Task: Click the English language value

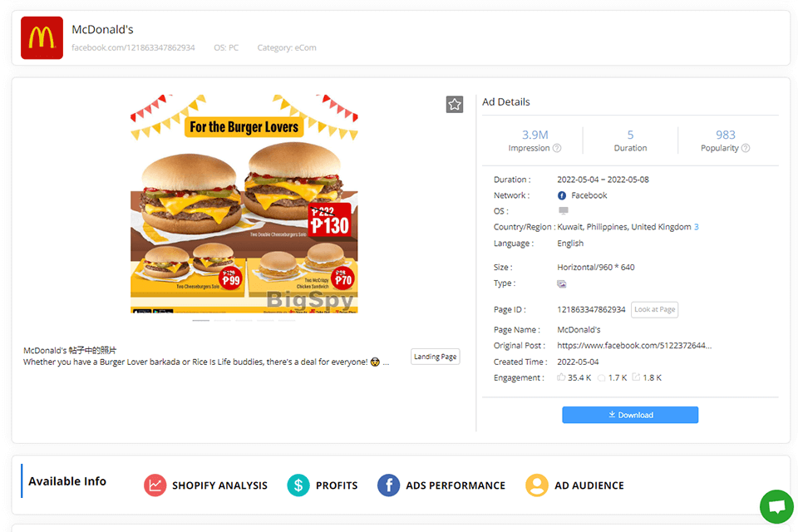Action: coord(570,244)
